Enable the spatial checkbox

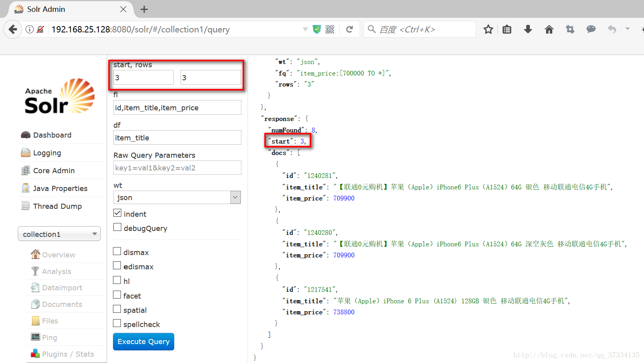coord(117,309)
